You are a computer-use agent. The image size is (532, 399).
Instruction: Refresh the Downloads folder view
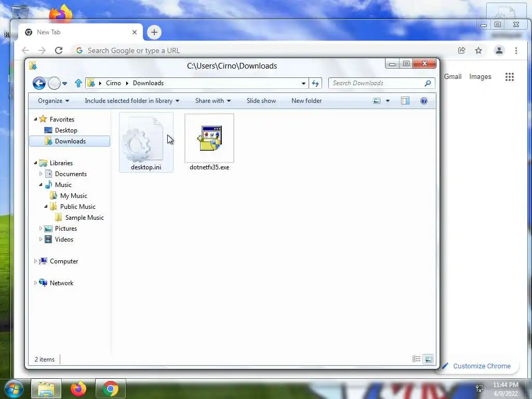[x=315, y=84]
